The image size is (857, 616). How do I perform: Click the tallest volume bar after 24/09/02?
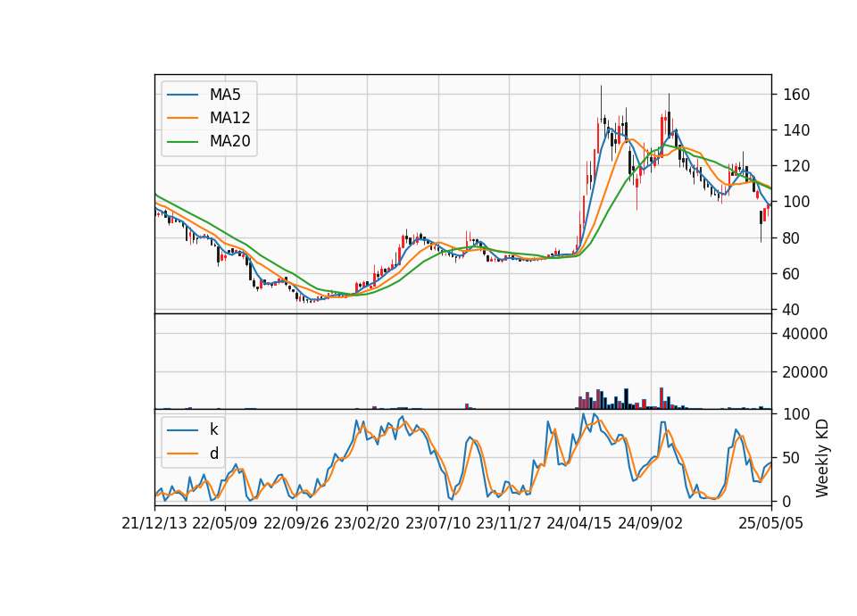(x=661, y=398)
